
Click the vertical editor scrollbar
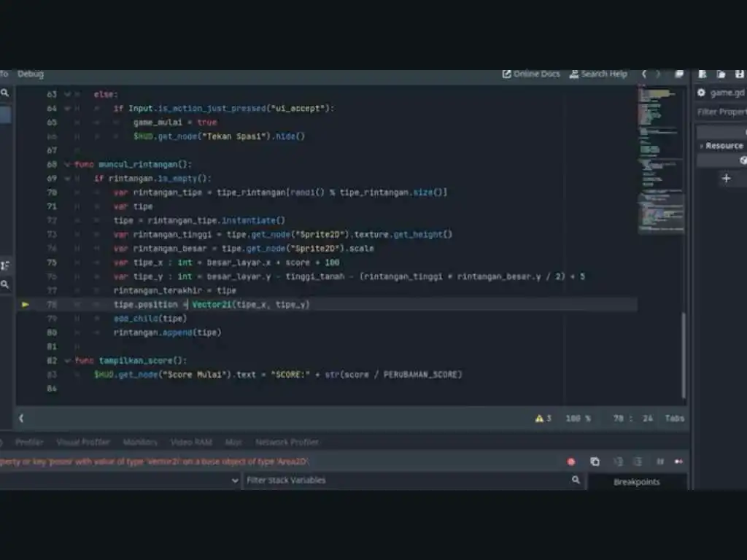pos(684,355)
